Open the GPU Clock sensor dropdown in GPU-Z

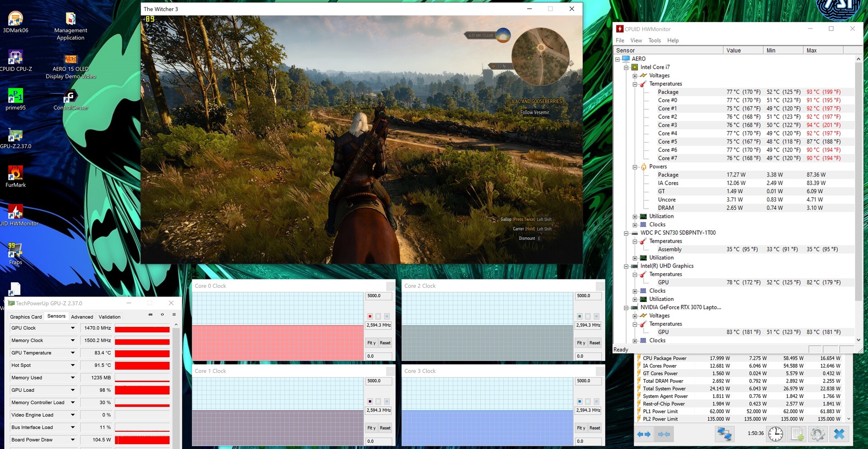(72, 328)
